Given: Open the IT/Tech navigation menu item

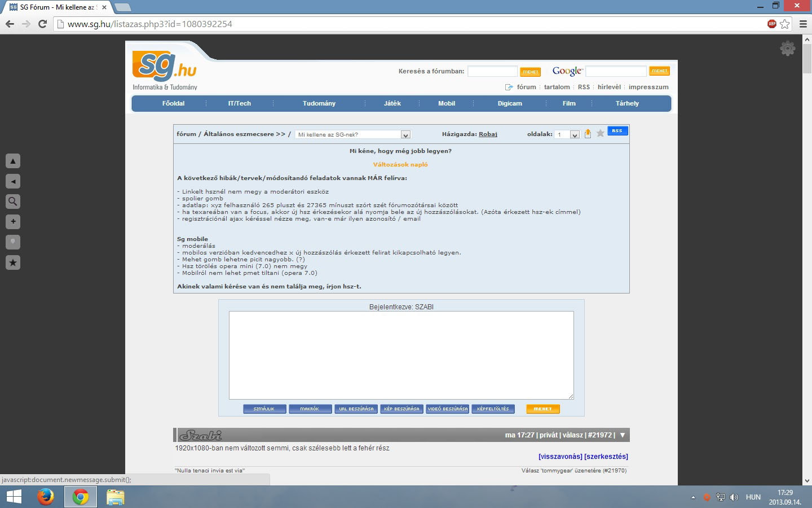Looking at the screenshot, I should click(x=240, y=103).
